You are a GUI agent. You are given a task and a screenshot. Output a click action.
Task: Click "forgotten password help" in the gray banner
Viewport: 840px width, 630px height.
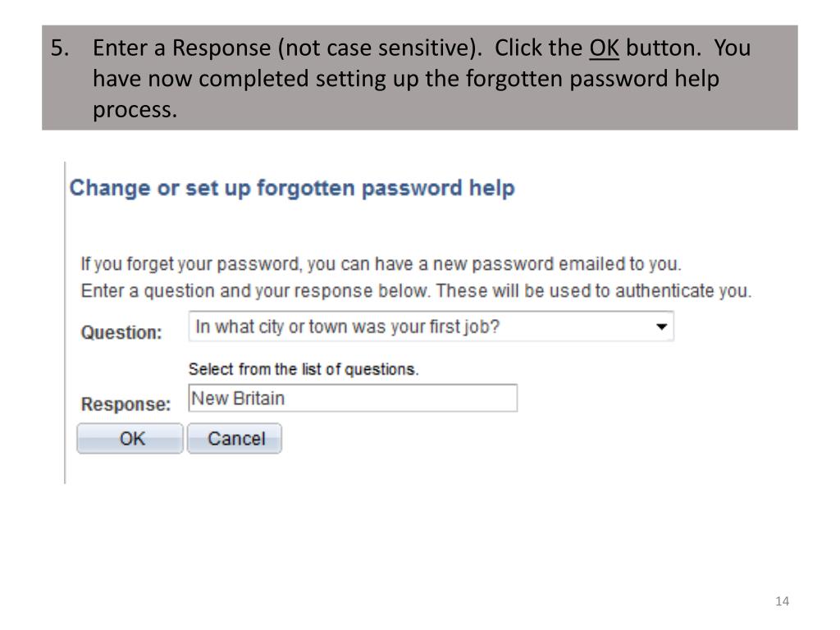(x=592, y=80)
